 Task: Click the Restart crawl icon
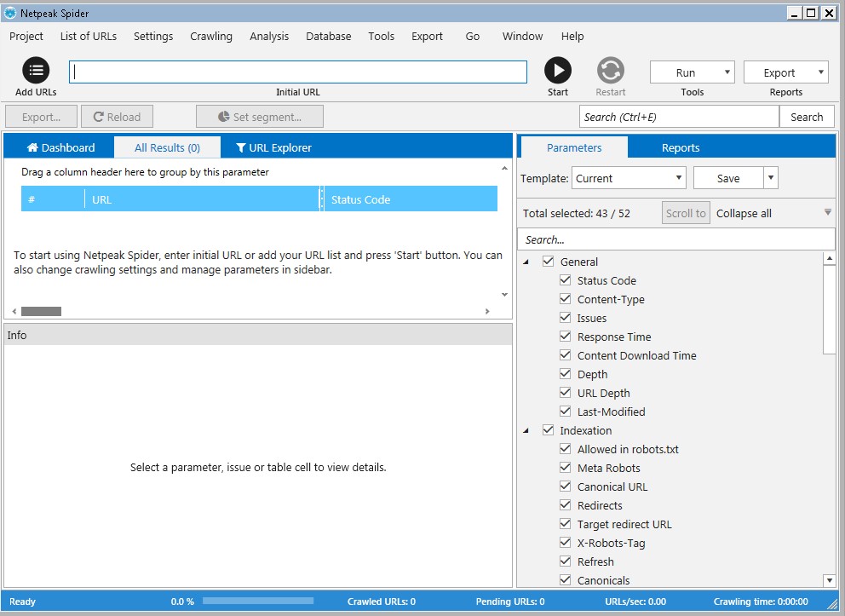pyautogui.click(x=610, y=71)
